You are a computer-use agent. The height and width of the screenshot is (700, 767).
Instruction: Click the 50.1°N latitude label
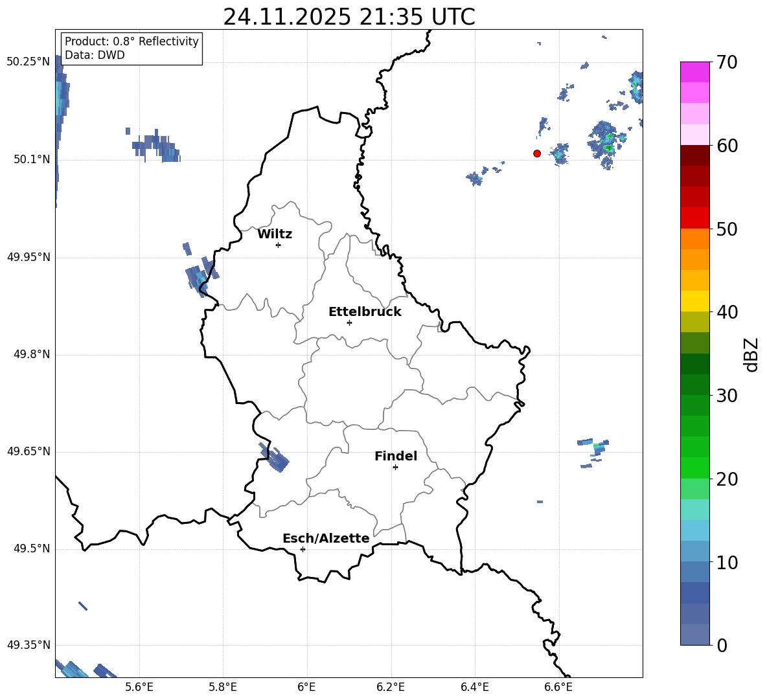click(32, 159)
